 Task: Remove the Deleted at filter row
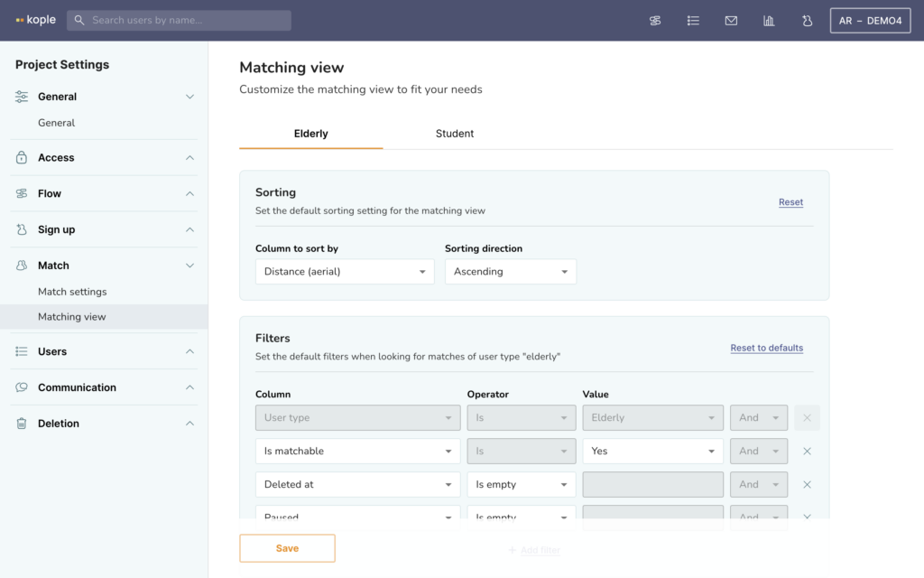pos(808,484)
